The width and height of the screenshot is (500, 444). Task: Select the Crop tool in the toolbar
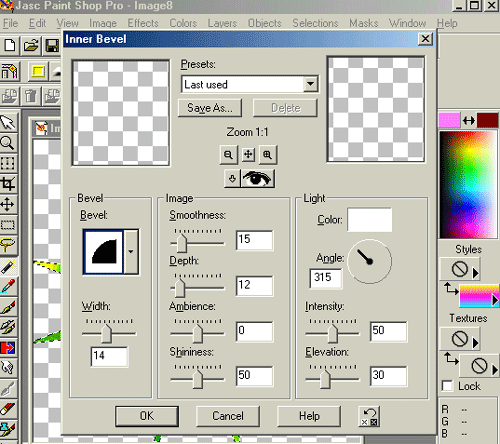click(x=8, y=184)
